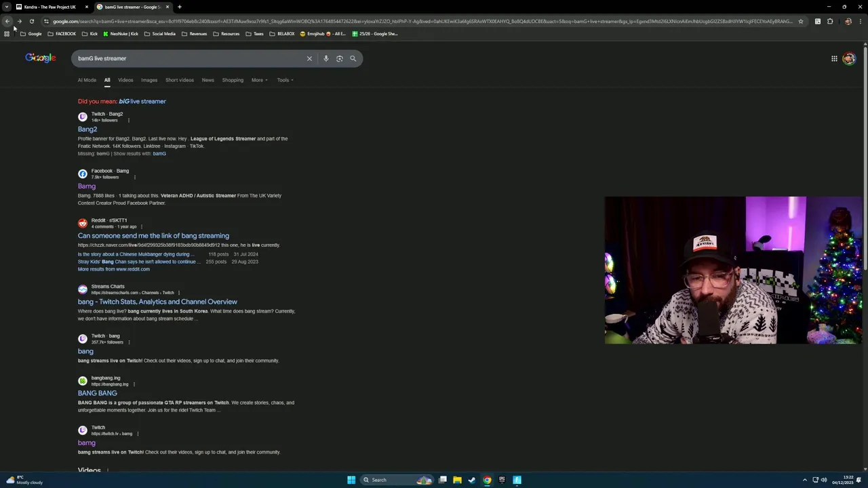The image size is (868, 488).
Task: Bookmark this page with the star icon
Action: [x=801, y=21]
